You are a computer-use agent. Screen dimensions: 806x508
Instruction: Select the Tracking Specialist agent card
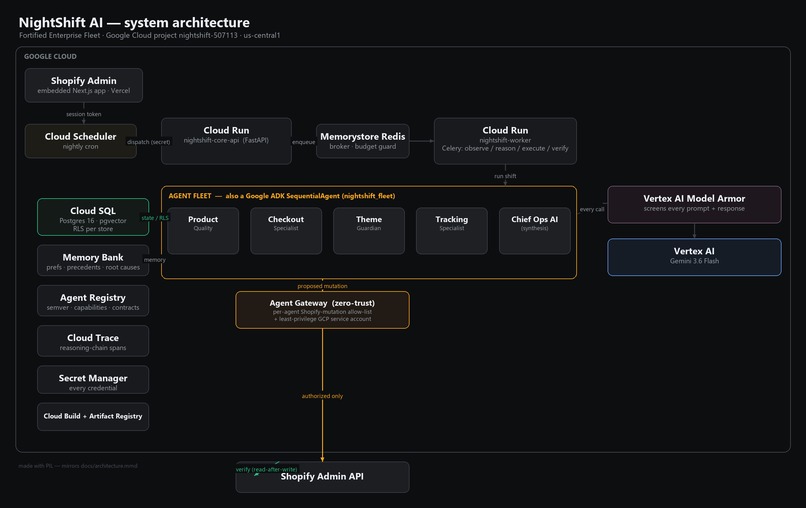coord(452,231)
